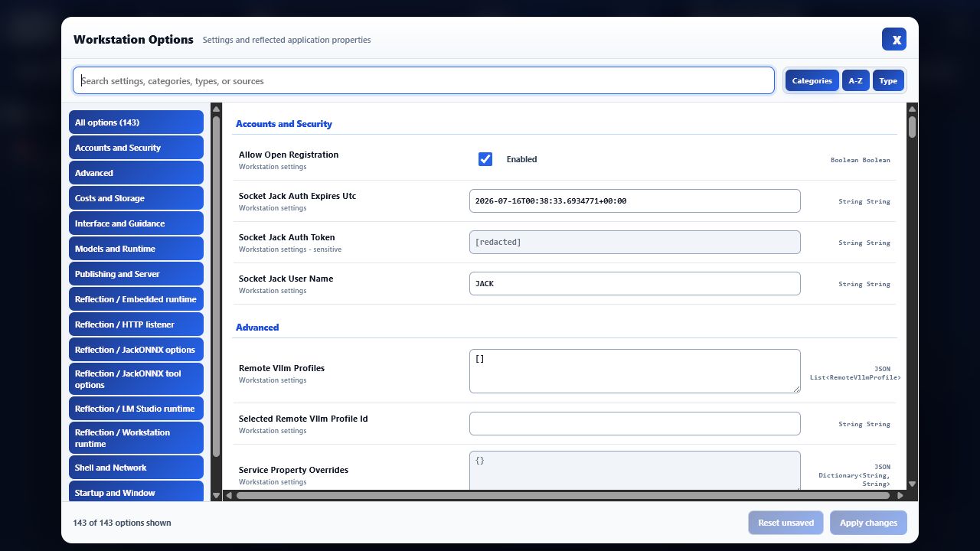
Task: Click settings panel vertical scrollbar up arrow
Action: pos(912,109)
